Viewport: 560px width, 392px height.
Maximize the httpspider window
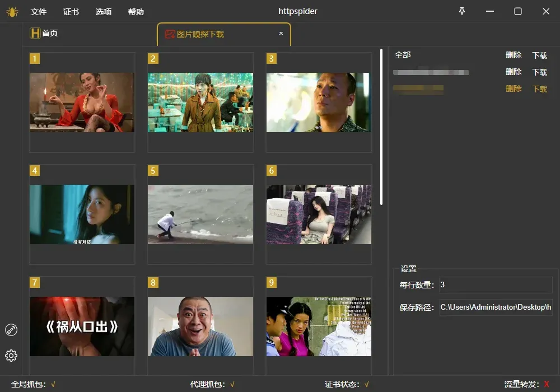[518, 11]
